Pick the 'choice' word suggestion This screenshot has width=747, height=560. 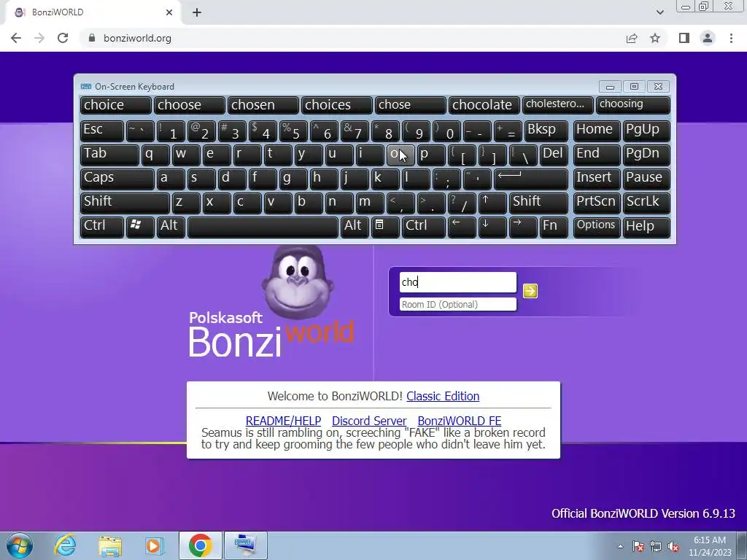pos(116,105)
